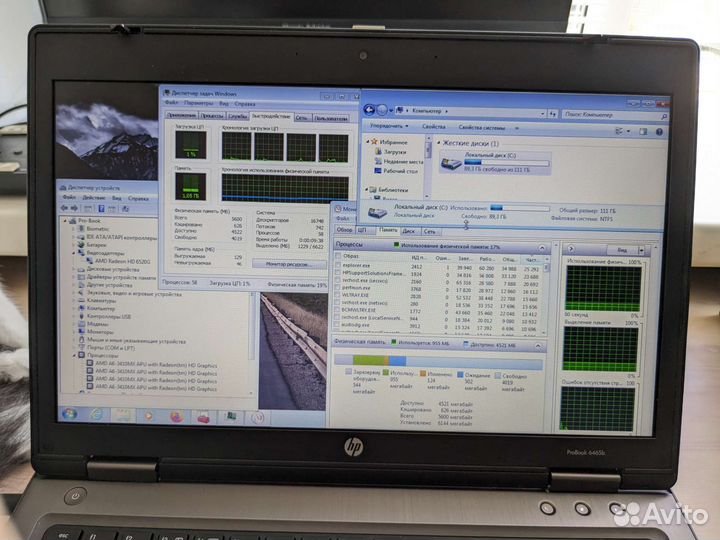The image size is (720, 540).
Task: Collapse the Процессоры tree node
Action: [74, 355]
